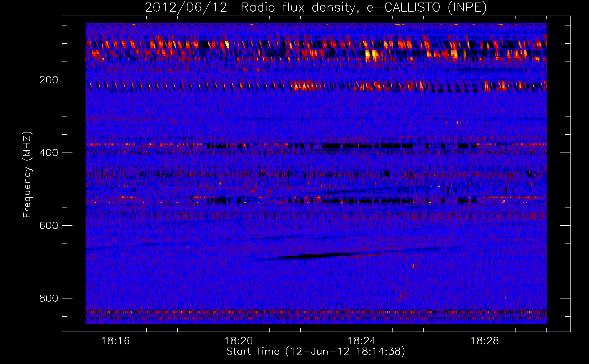Click the "Start Time (12-Jun-12 18:14:38)" label

point(316,352)
